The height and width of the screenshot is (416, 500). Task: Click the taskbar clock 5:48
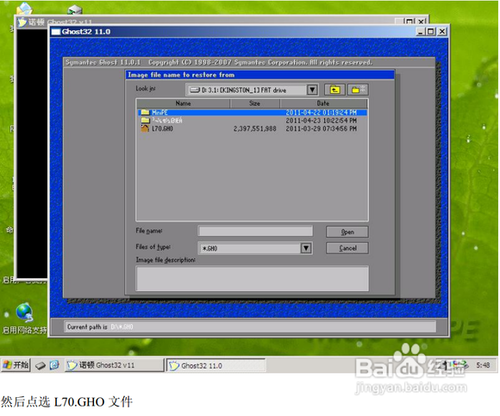pyautogui.click(x=483, y=365)
